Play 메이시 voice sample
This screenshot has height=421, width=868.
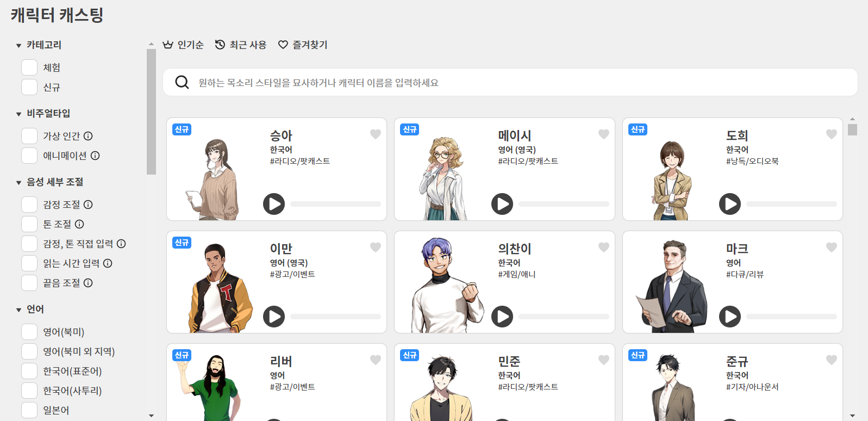(502, 204)
